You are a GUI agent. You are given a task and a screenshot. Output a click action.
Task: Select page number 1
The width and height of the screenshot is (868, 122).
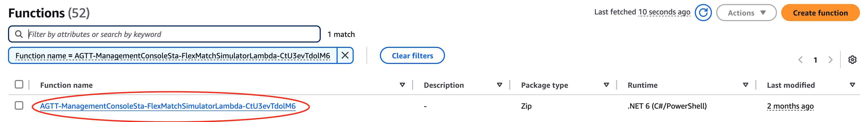tap(816, 60)
